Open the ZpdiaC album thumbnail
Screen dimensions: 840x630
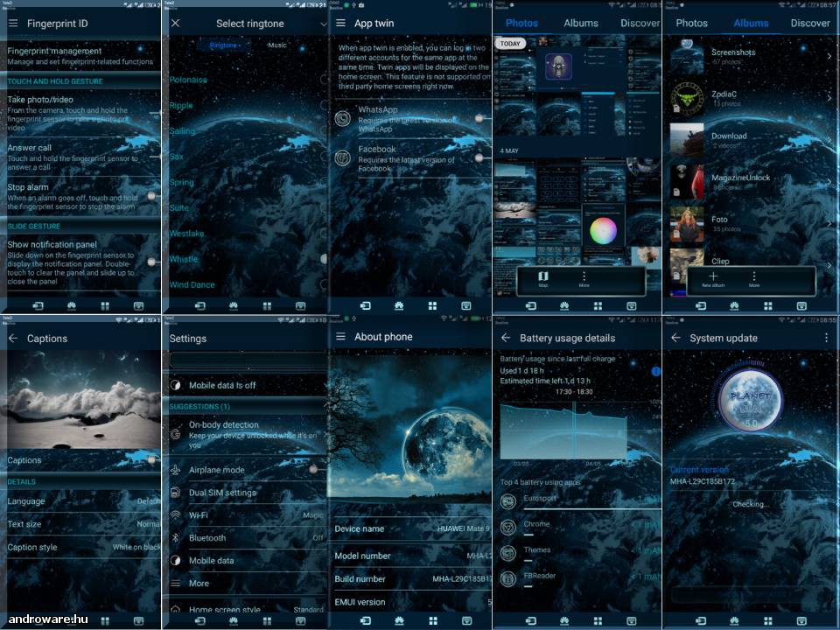687,99
